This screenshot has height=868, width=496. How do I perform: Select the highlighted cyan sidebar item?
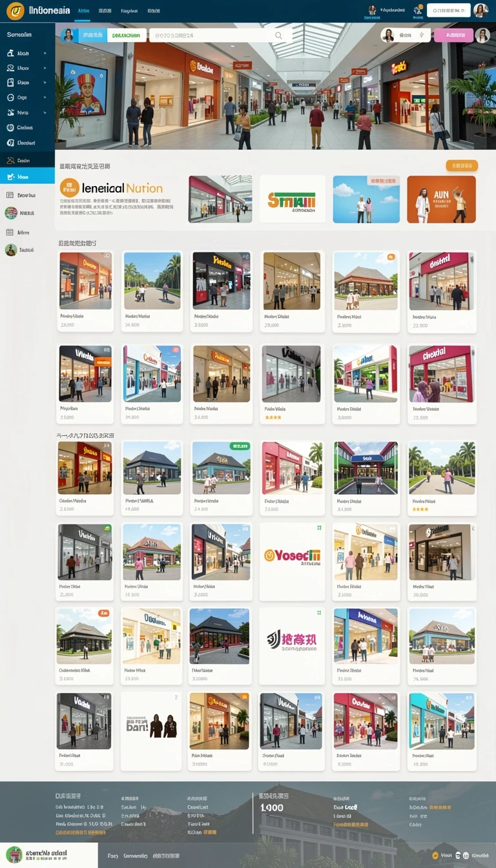(27, 176)
